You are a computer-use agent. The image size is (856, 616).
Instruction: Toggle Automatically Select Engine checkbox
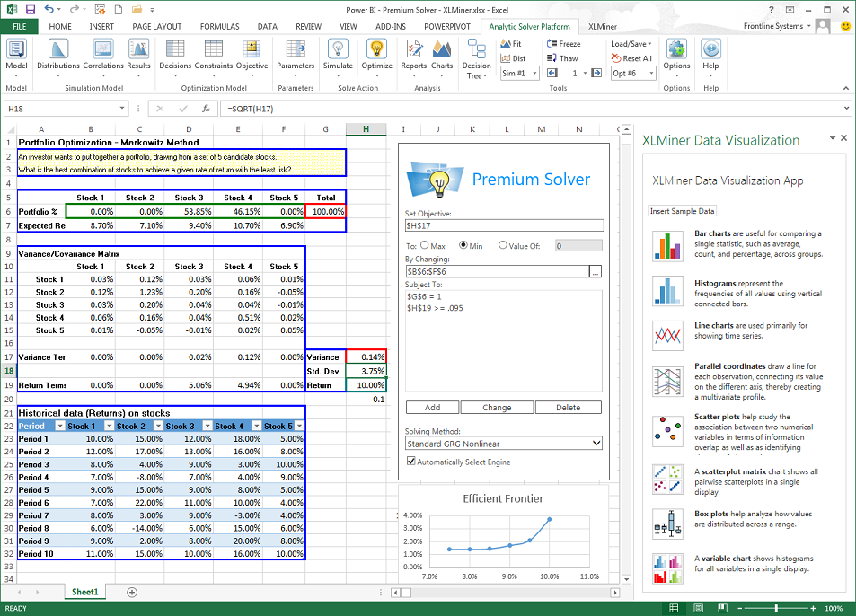pos(411,462)
